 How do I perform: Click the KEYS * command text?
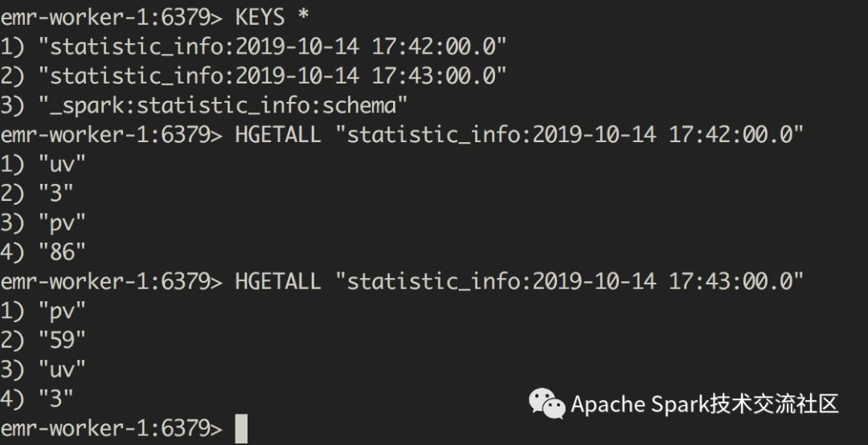pos(272,18)
